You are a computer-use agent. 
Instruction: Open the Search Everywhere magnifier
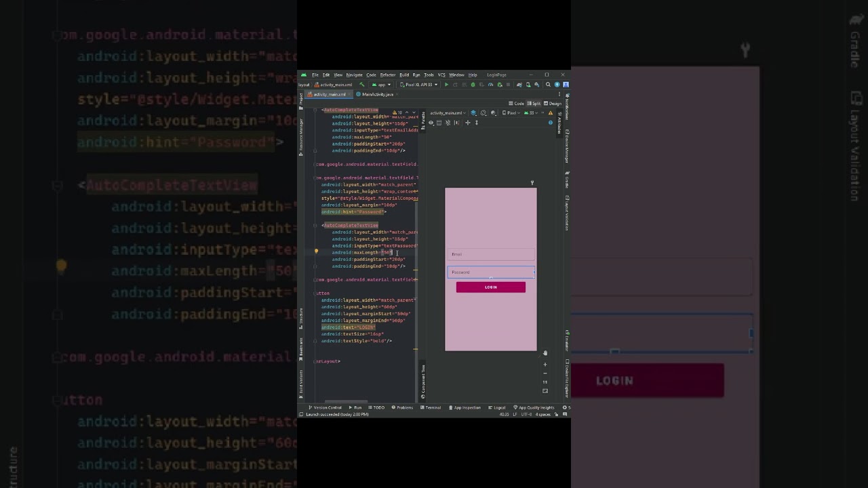tap(548, 85)
